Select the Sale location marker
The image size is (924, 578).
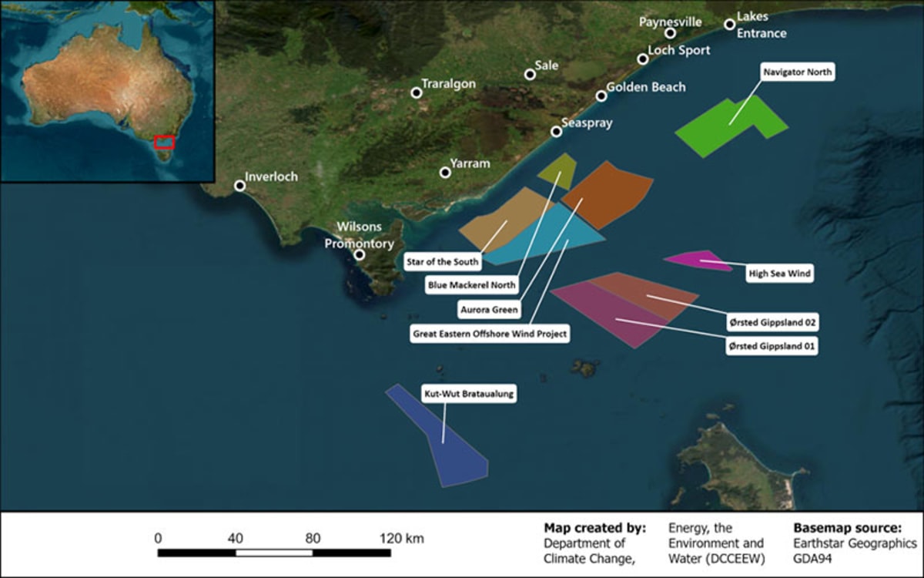pyautogui.click(x=531, y=76)
